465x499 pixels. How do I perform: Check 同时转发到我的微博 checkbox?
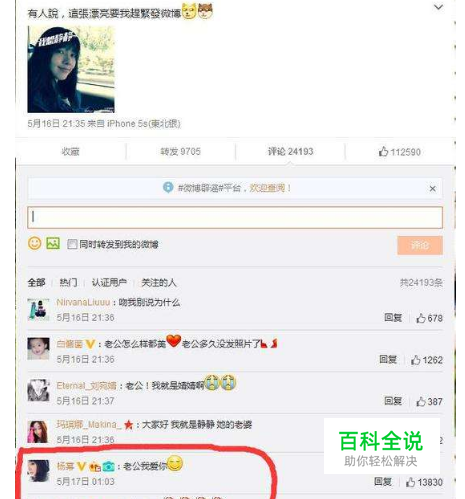coord(72,244)
